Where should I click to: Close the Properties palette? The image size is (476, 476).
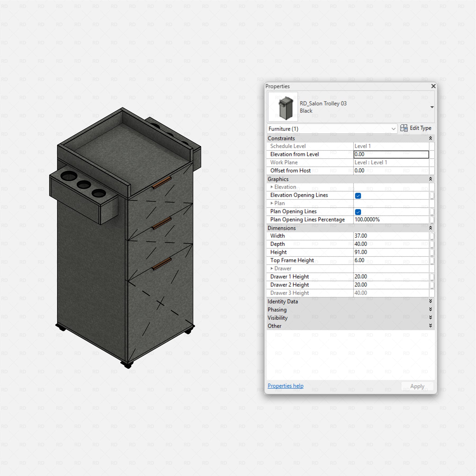pos(433,86)
